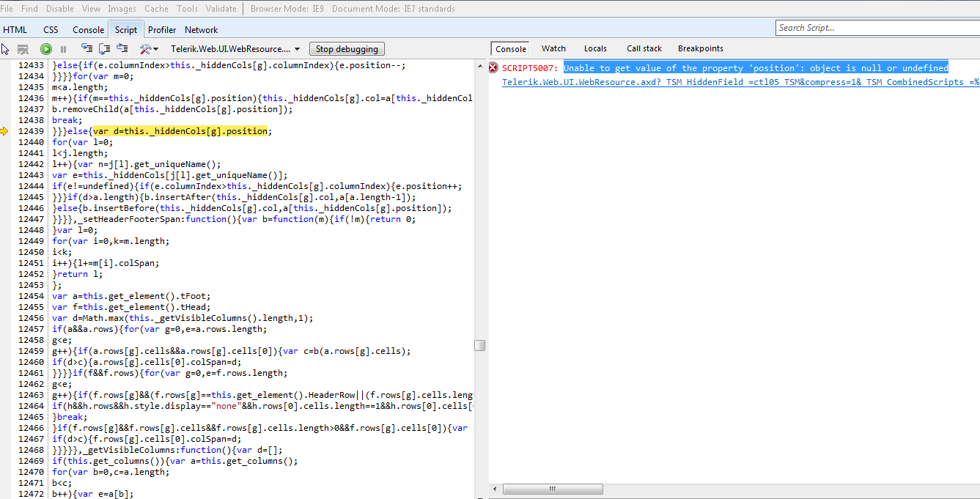The image size is (980, 499).
Task: Click the Step Out icon
Action: 122,49
